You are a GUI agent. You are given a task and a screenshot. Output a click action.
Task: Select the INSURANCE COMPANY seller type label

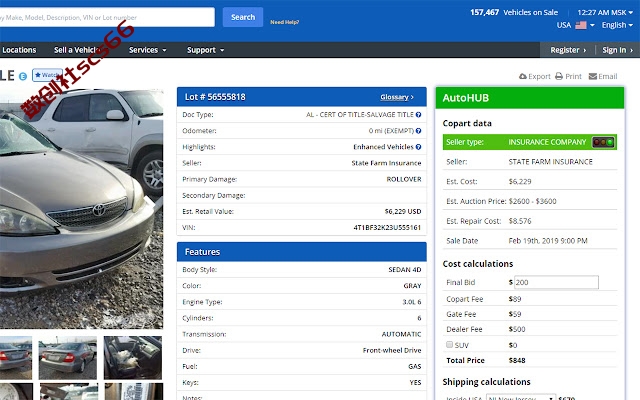pyautogui.click(x=547, y=142)
